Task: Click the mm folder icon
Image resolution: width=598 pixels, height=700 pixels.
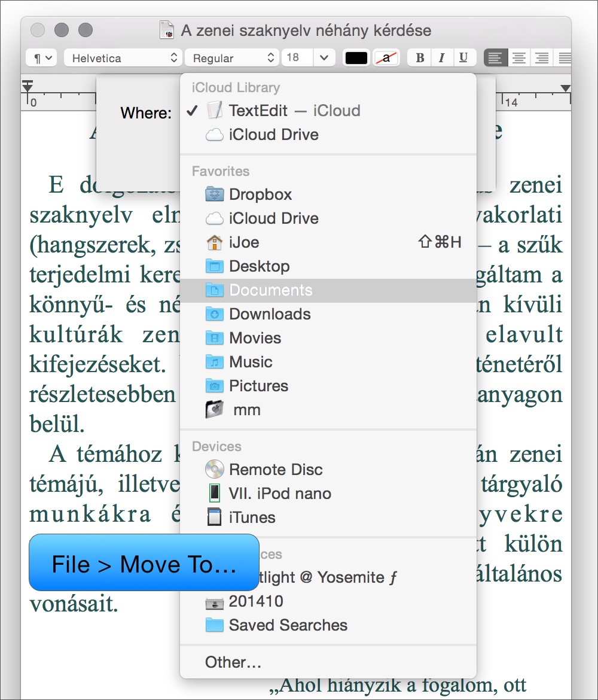Action: (x=214, y=409)
